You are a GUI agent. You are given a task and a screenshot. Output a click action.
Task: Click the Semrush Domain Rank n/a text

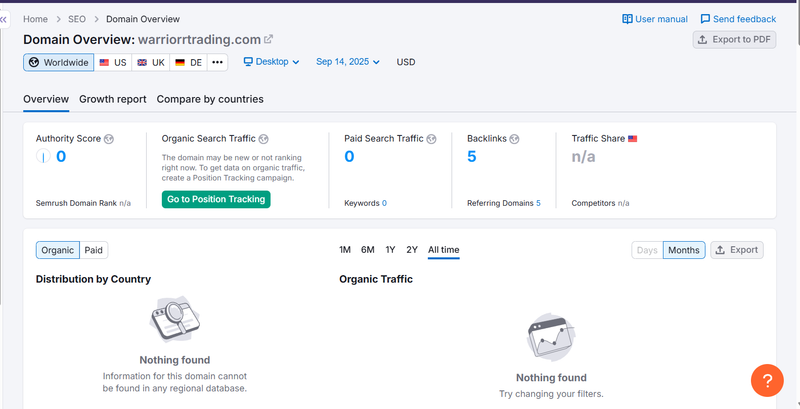coord(83,203)
